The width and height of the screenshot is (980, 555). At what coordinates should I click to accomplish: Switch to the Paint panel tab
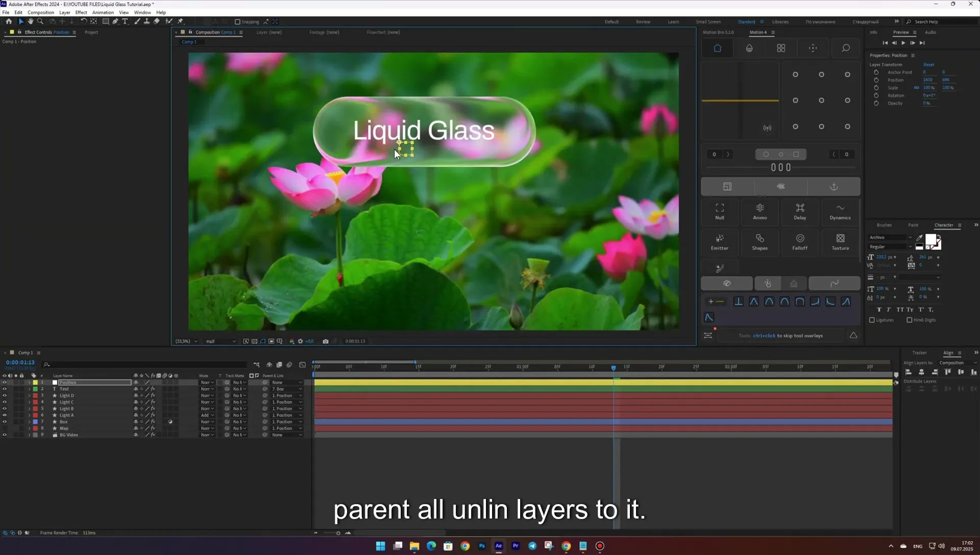[x=913, y=225]
